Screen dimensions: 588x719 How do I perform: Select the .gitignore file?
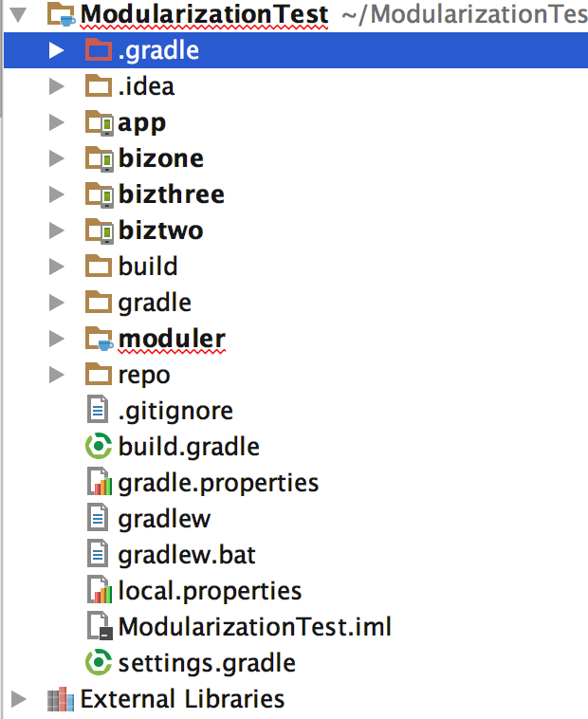point(175,411)
